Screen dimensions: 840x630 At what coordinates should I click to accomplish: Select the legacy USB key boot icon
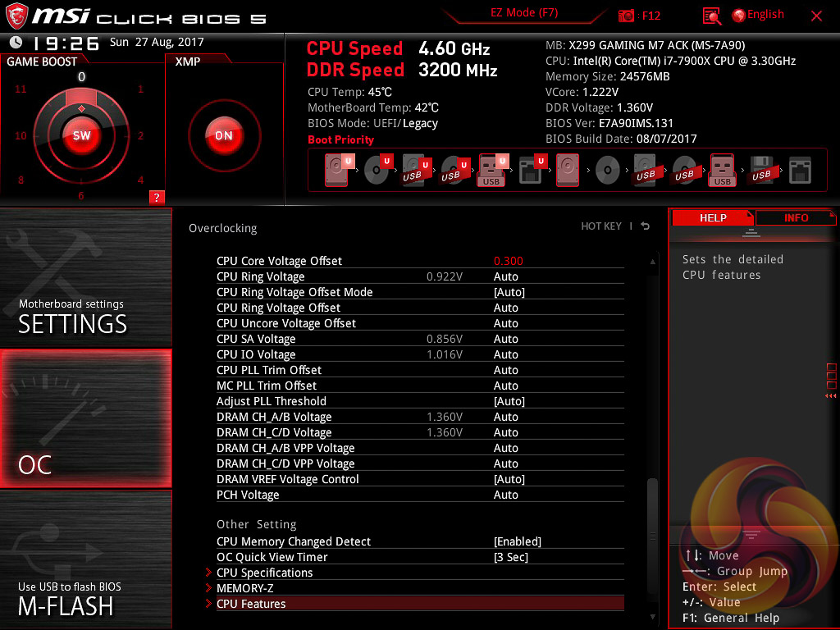point(722,170)
